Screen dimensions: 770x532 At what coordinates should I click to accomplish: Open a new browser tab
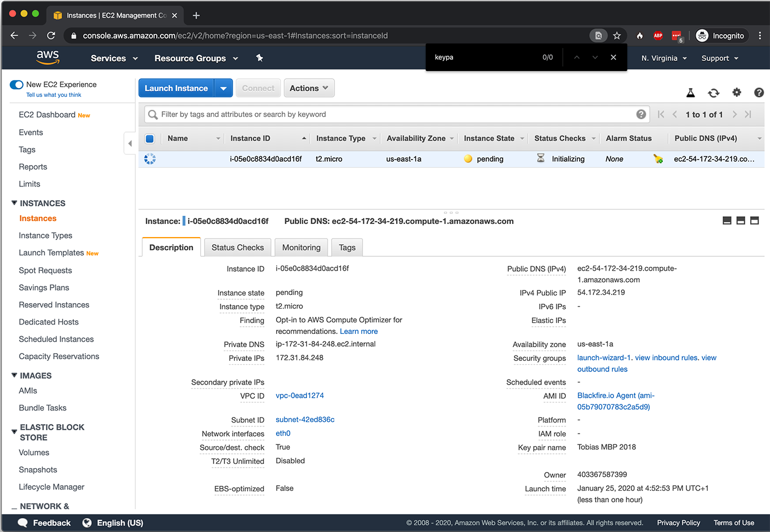[196, 15]
